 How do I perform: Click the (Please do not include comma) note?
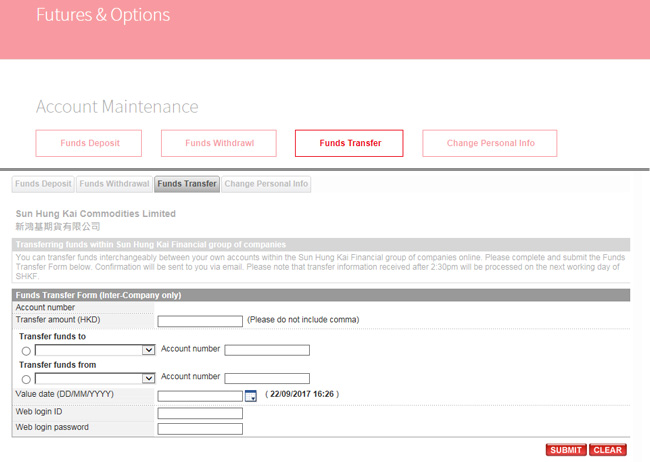point(303,320)
